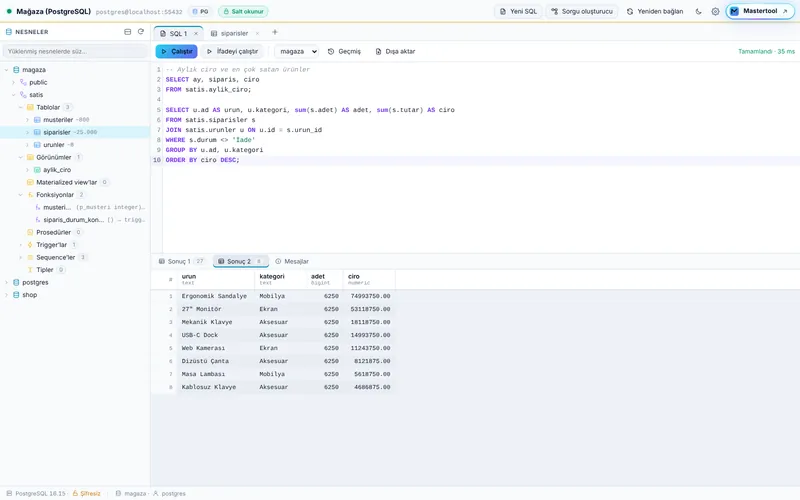Click the Fonksiyonlar function icon
The image size is (800, 500).
click(x=30, y=195)
